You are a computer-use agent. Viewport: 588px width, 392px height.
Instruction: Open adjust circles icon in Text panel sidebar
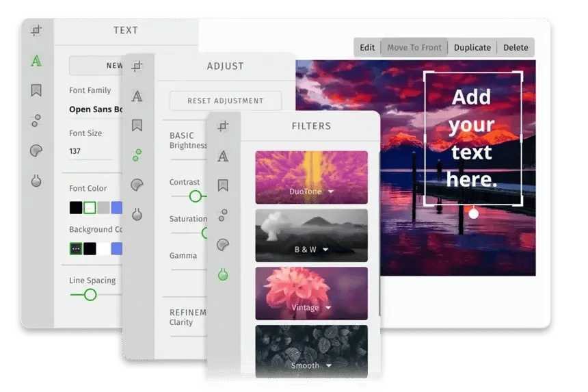point(36,120)
